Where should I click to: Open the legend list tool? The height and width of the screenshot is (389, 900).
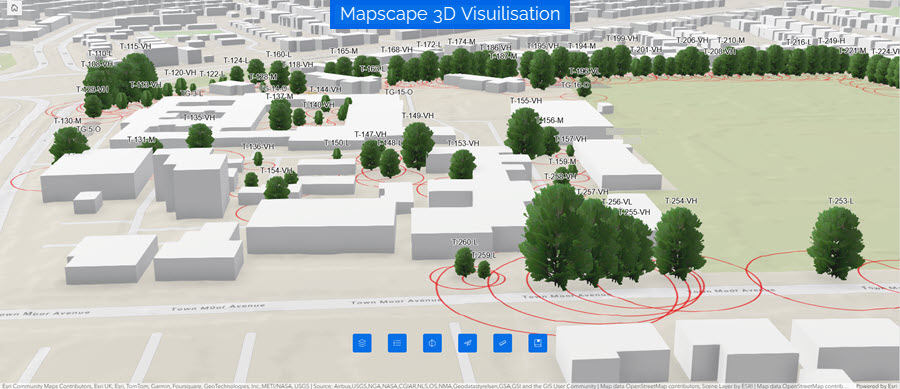coord(397,343)
